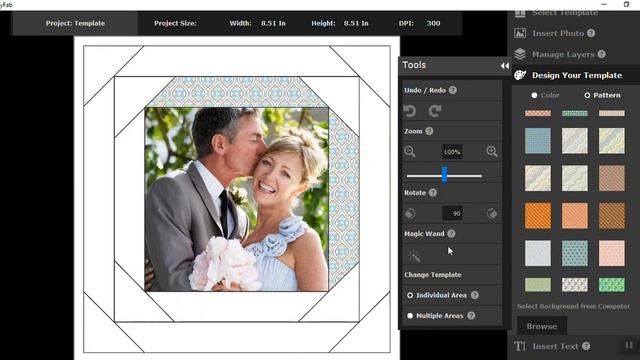Click the zoom in magnifier icon
This screenshot has width=640, height=360.
tap(492, 151)
